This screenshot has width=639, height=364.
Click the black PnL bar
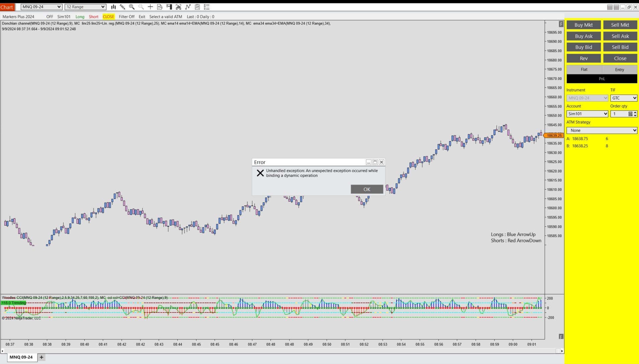click(x=602, y=79)
